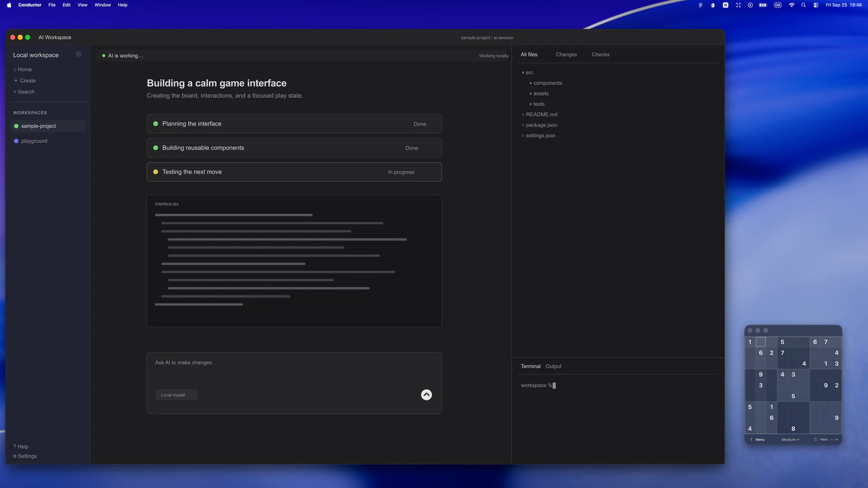Open the battery status icon
868x488 pixels.
[x=763, y=5]
